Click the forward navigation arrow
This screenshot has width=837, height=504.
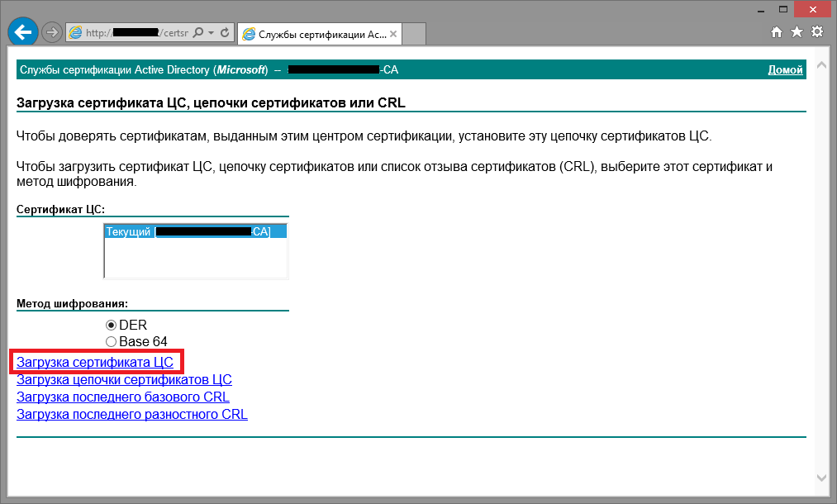point(52,32)
